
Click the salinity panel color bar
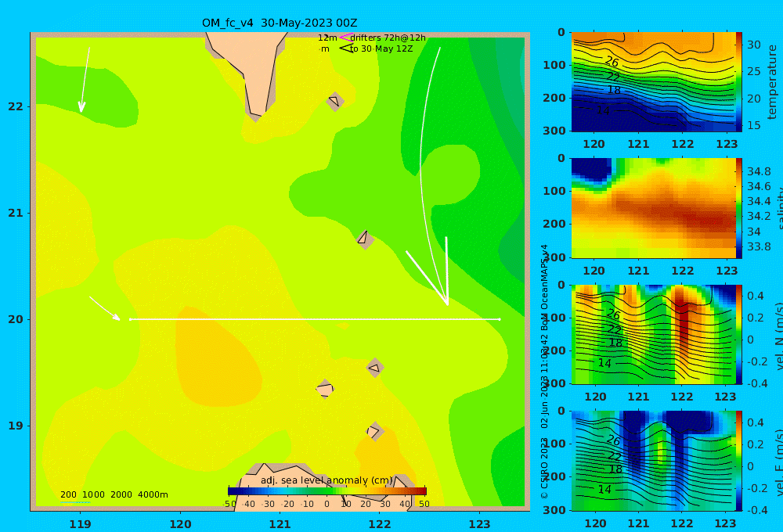(739, 208)
